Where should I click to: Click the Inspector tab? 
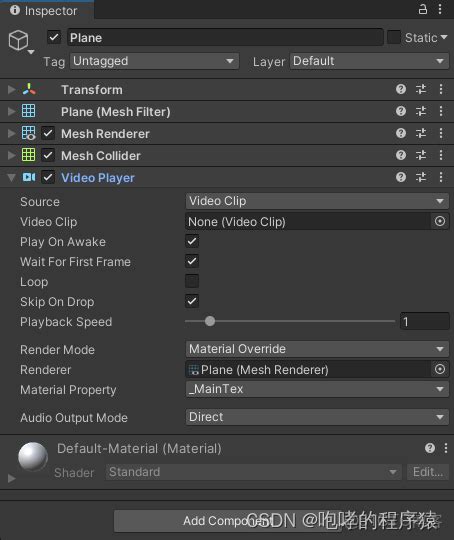click(47, 10)
